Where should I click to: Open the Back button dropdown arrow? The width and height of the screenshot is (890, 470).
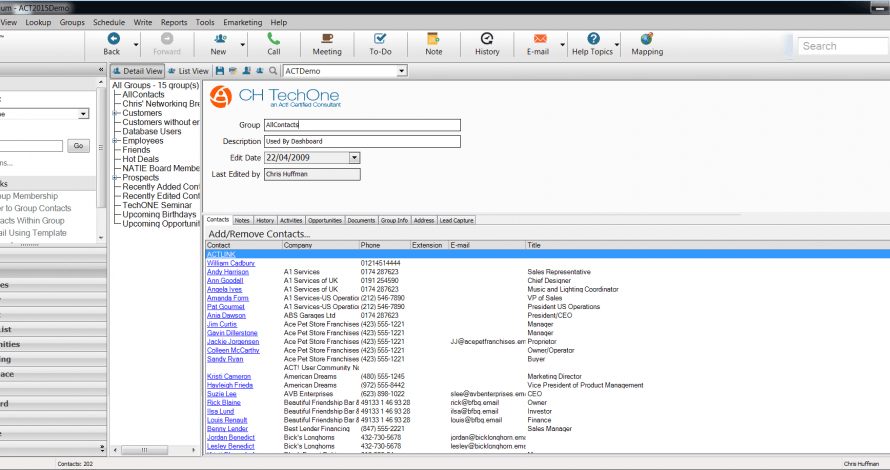[x=136, y=44]
